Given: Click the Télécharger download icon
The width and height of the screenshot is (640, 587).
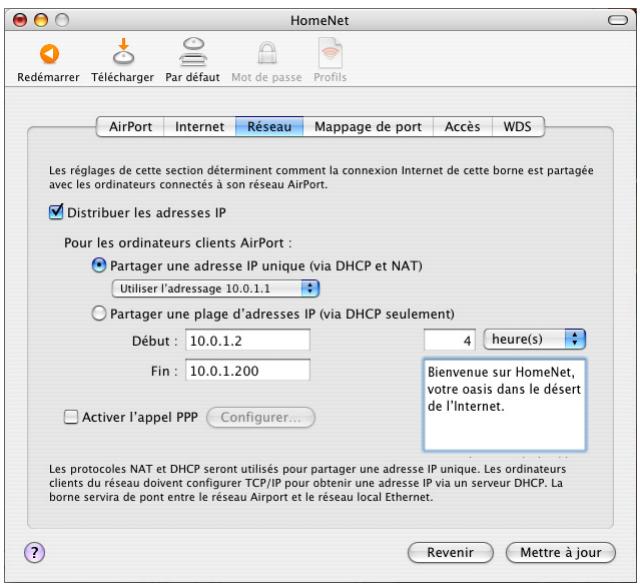Looking at the screenshot, I should point(123,52).
